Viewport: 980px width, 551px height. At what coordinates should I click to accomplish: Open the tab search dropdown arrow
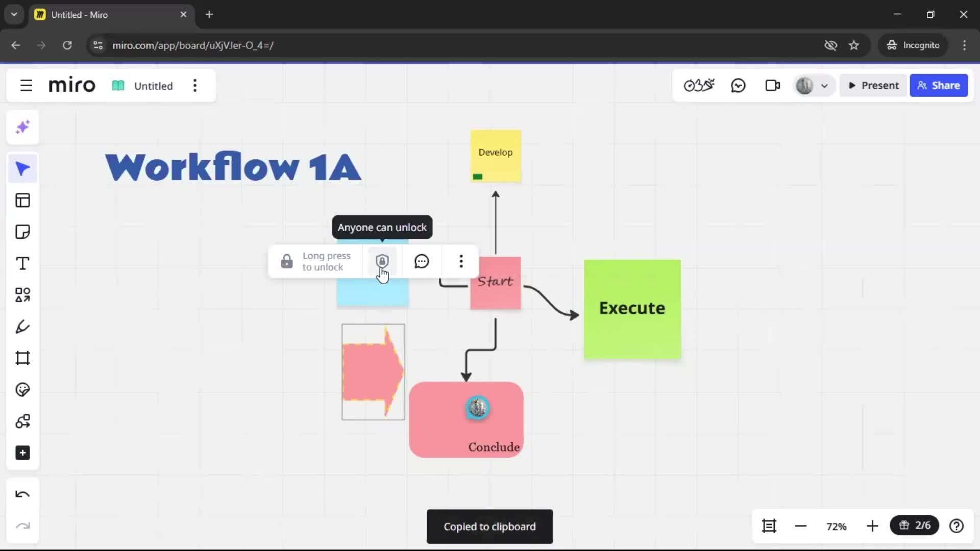14,14
